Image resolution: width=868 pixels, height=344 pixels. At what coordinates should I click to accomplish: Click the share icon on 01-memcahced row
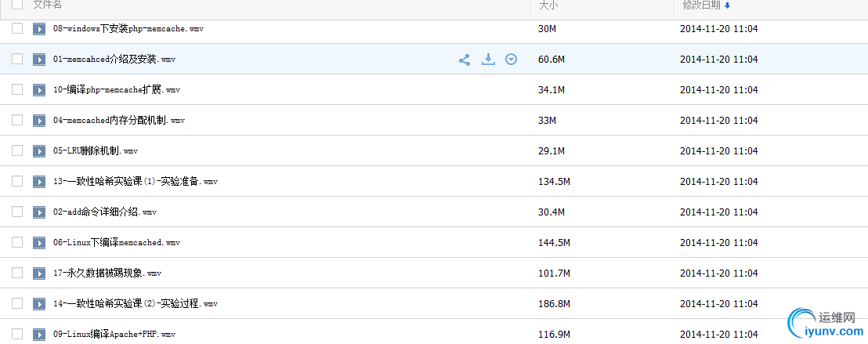coord(465,60)
